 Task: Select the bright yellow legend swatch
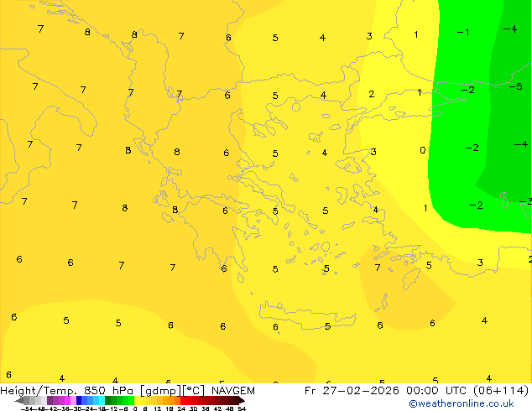click(x=137, y=400)
